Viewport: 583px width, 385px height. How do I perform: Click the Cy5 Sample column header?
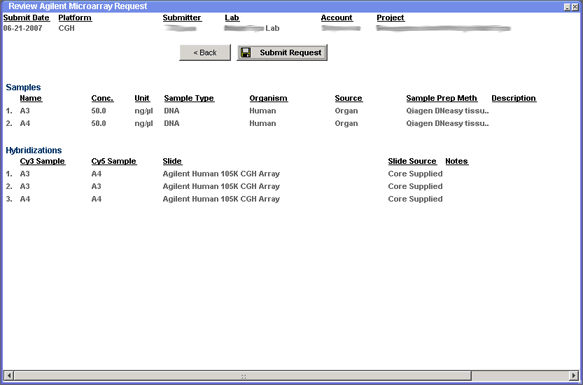click(x=114, y=161)
